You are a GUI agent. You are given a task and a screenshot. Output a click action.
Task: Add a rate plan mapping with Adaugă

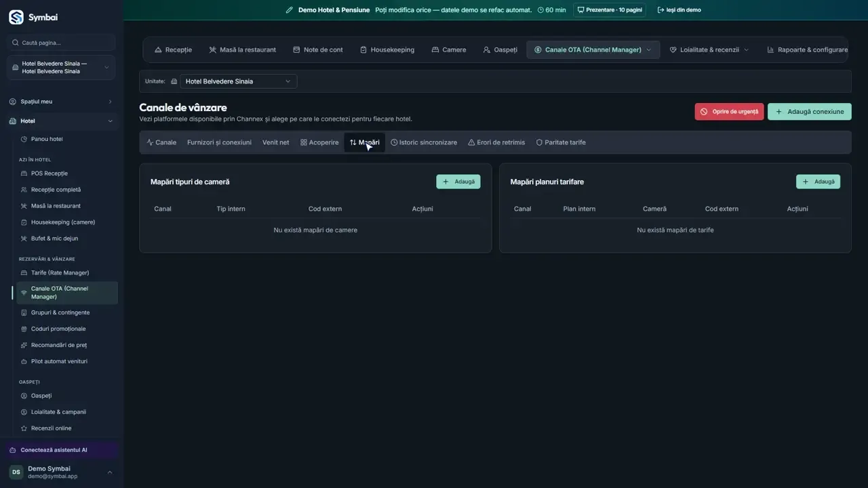(x=818, y=182)
